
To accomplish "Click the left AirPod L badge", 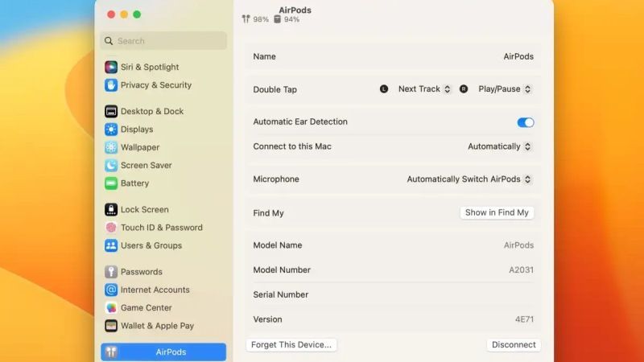I will [384, 89].
